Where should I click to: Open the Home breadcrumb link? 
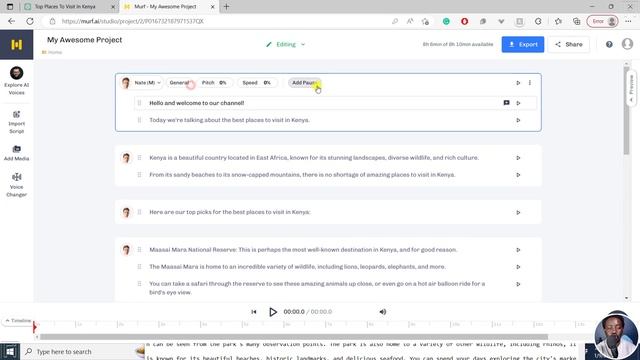tap(52, 52)
